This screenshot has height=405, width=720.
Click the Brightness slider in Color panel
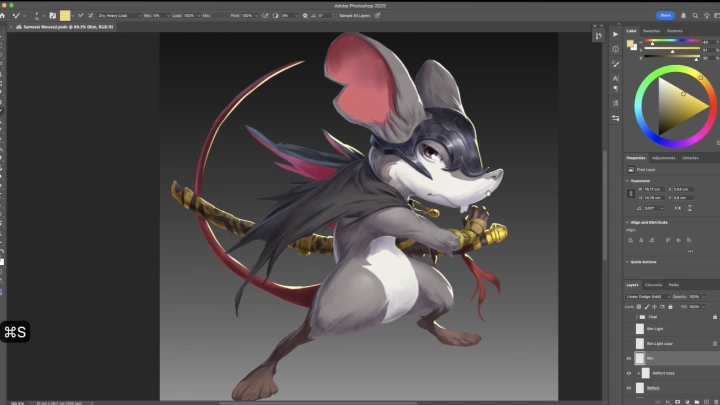pyautogui.click(x=672, y=58)
